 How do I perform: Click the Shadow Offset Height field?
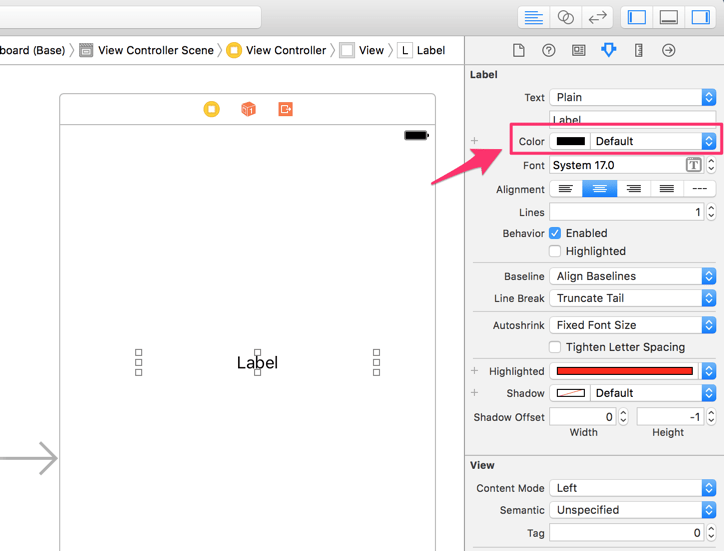670,417
